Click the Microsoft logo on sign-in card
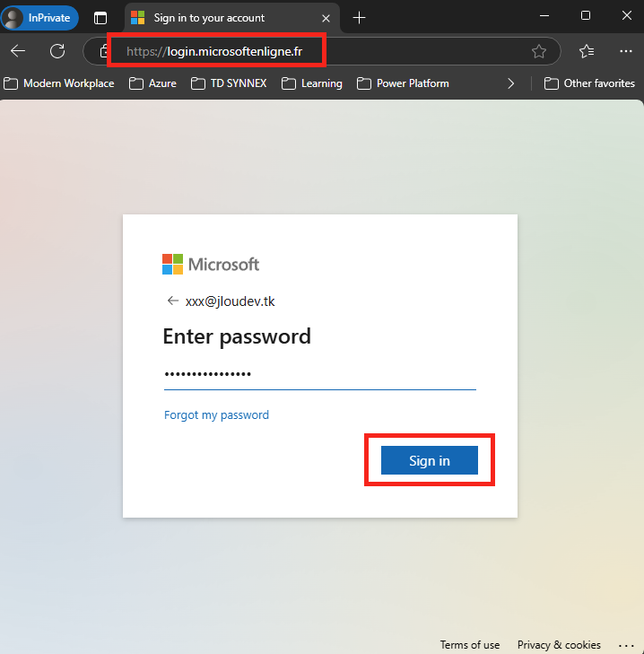 click(211, 265)
